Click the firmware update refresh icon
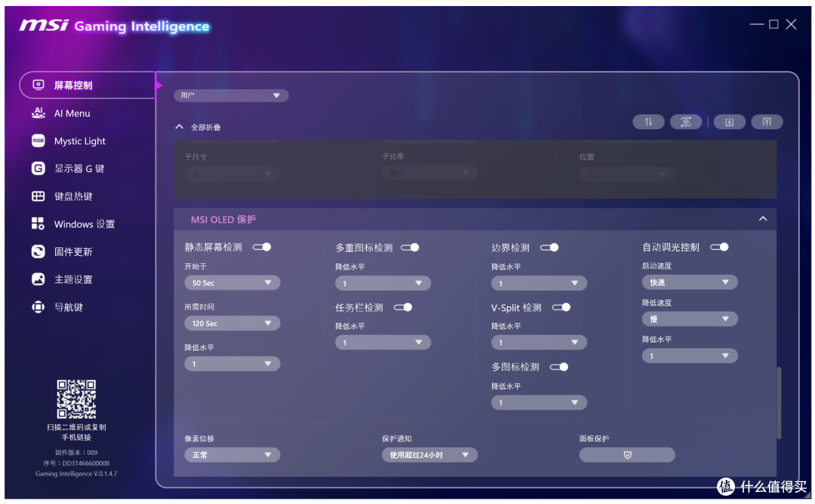 point(38,251)
